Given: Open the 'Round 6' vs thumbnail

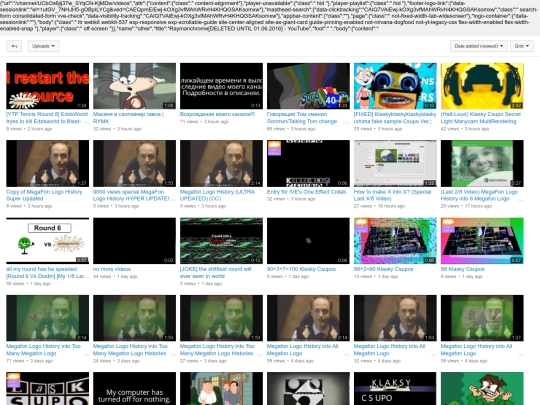Looking at the screenshot, I should 48,240.
